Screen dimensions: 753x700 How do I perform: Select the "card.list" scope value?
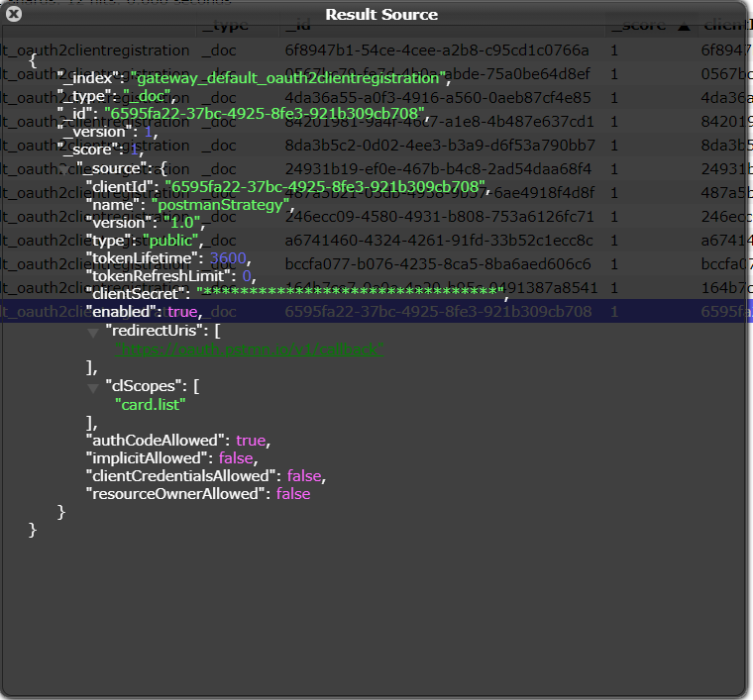pos(150,404)
